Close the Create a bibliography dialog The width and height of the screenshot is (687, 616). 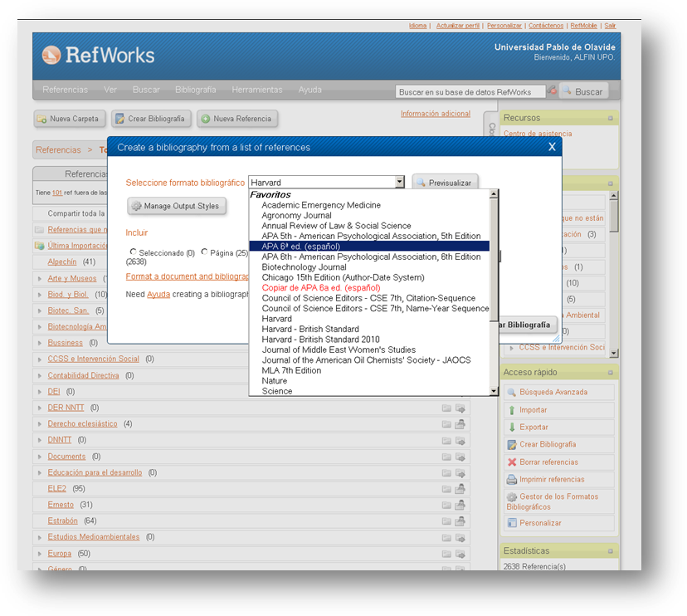point(552,147)
